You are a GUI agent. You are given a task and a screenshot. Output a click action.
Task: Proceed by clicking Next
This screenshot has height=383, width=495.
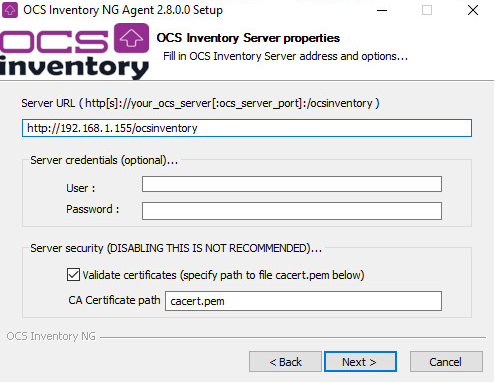(360, 362)
